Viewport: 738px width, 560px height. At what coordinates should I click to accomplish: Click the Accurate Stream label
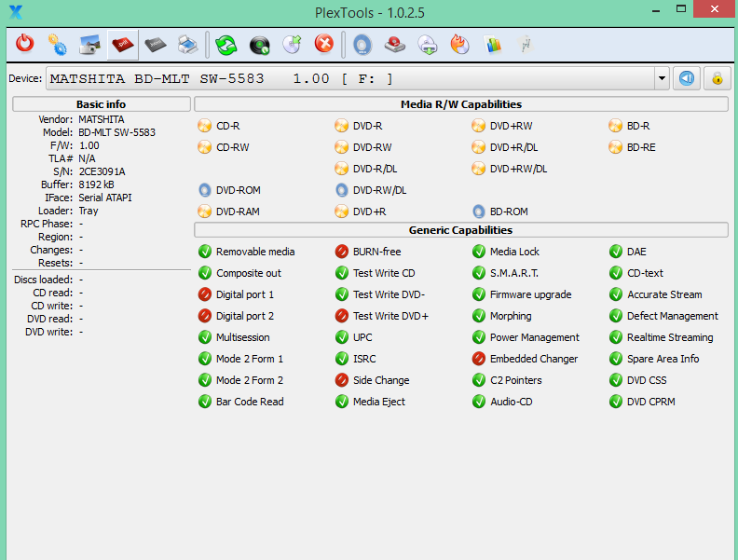[664, 294]
